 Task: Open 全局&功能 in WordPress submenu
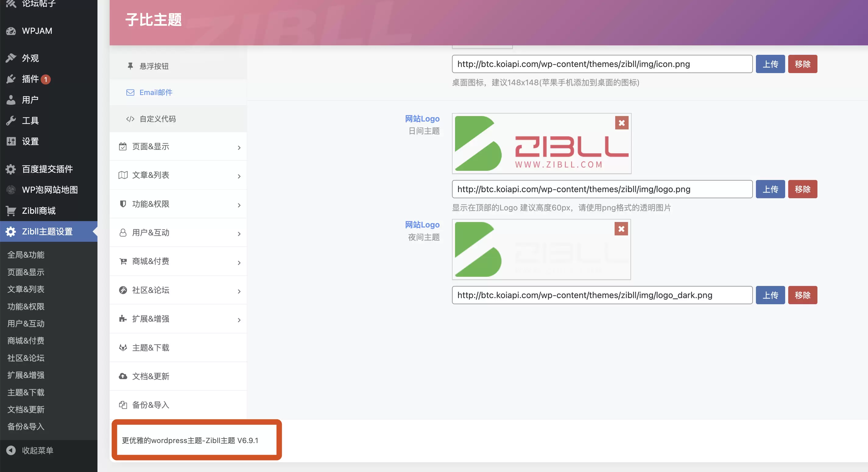click(x=26, y=255)
